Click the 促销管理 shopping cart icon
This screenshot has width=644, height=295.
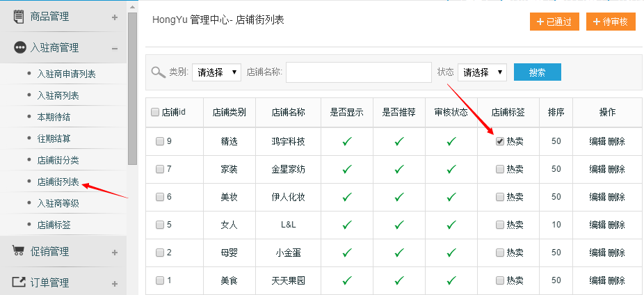coord(19,250)
